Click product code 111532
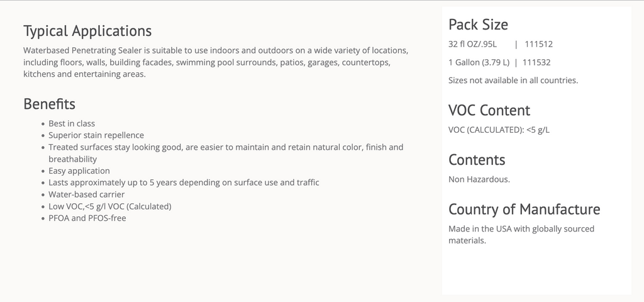This screenshot has width=644, height=302. (x=536, y=62)
